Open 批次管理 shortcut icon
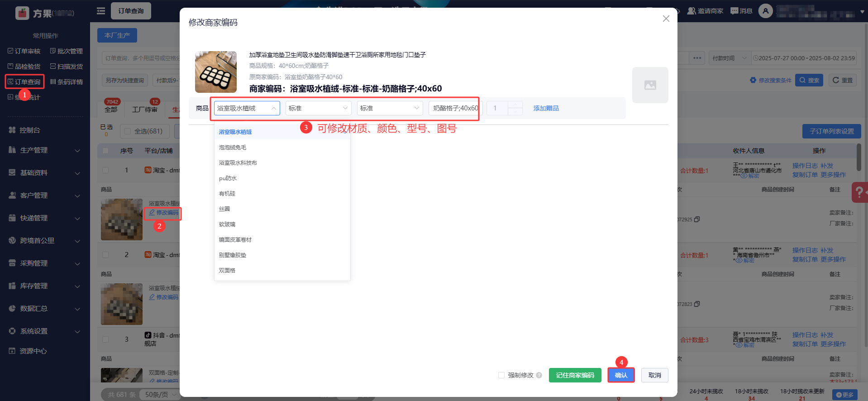This screenshot has width=868, height=401. [x=53, y=51]
